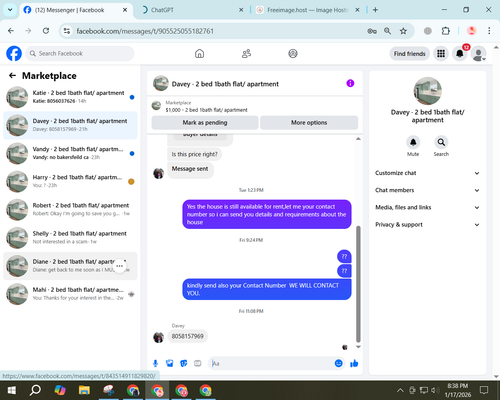500x400 pixels.
Task: Click the scroll-down arrow in the chat pane
Action: click(x=358, y=347)
